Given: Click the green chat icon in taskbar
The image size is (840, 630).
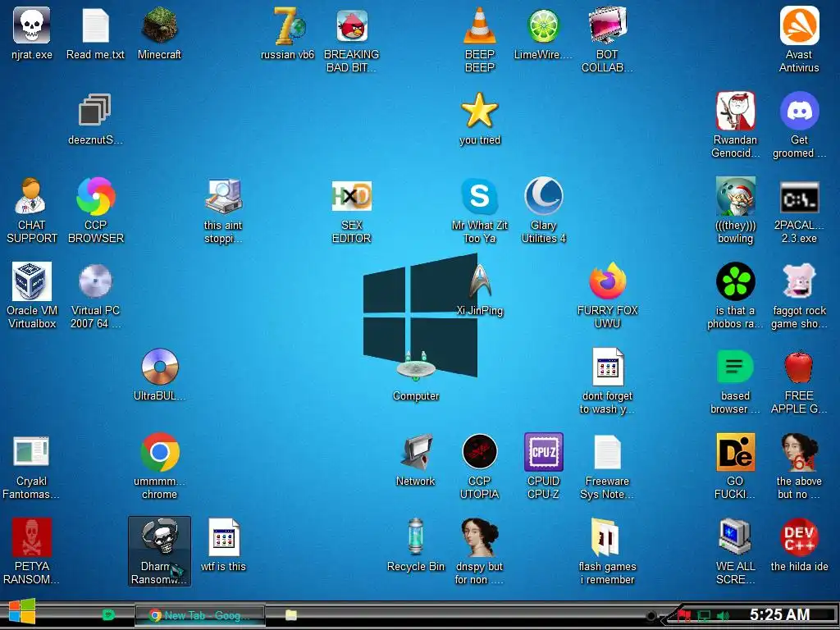Looking at the screenshot, I should [108, 615].
